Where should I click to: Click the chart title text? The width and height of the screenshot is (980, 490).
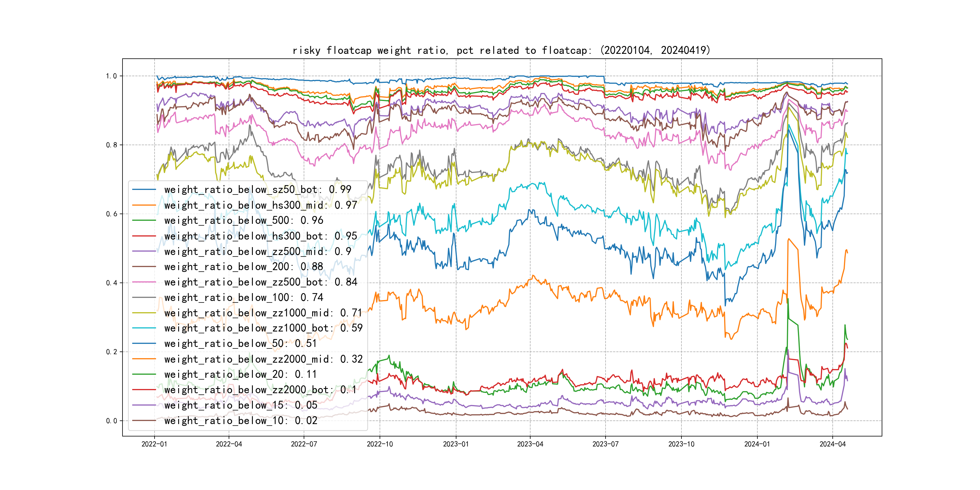coord(501,50)
